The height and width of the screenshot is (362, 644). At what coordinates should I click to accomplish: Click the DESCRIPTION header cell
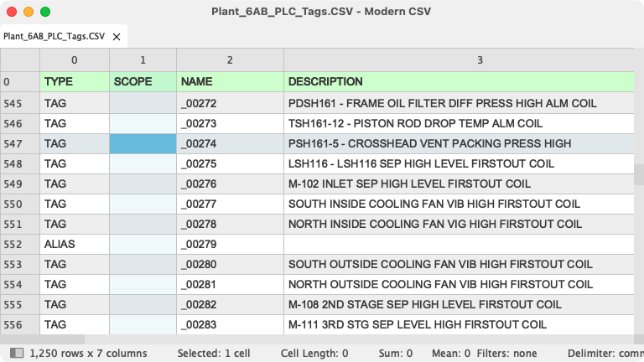459,81
